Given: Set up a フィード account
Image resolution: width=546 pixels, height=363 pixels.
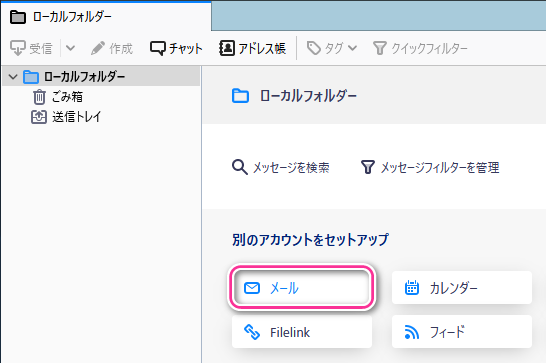Looking at the screenshot, I should tap(462, 332).
